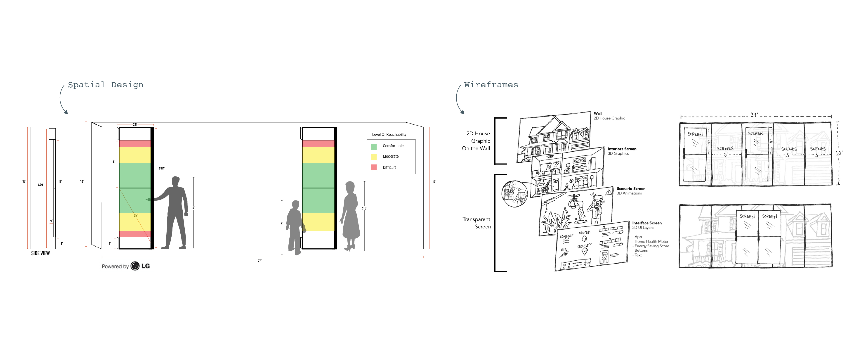Click the 'Comfortable' legend label
This screenshot has height=338, width=868.
coord(393,146)
